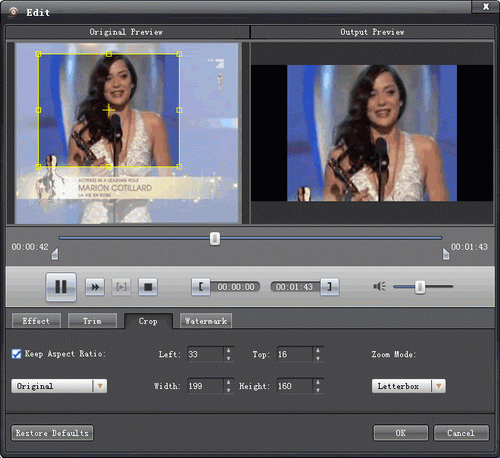Click the Restore Defaults button
The image size is (500, 458).
click(52, 433)
